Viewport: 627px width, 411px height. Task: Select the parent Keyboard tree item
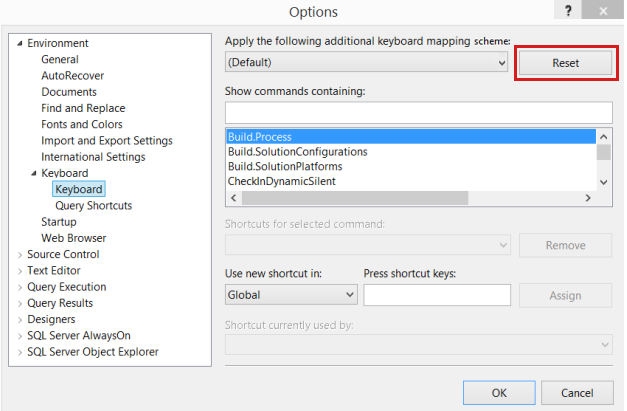coord(65,173)
